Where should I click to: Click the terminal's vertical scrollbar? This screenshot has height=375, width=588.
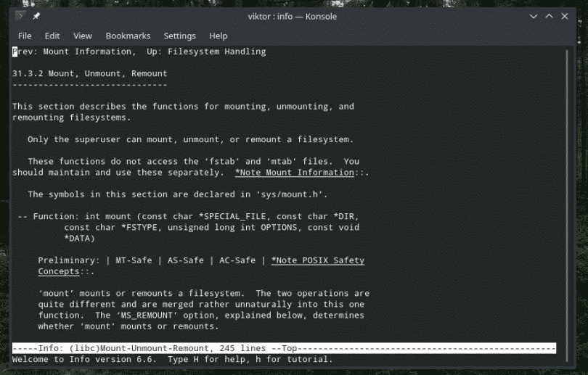pyautogui.click(x=567, y=205)
